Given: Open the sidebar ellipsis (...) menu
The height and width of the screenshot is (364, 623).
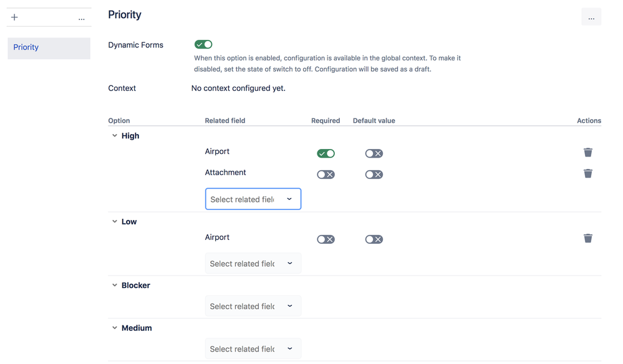Looking at the screenshot, I should point(81,17).
